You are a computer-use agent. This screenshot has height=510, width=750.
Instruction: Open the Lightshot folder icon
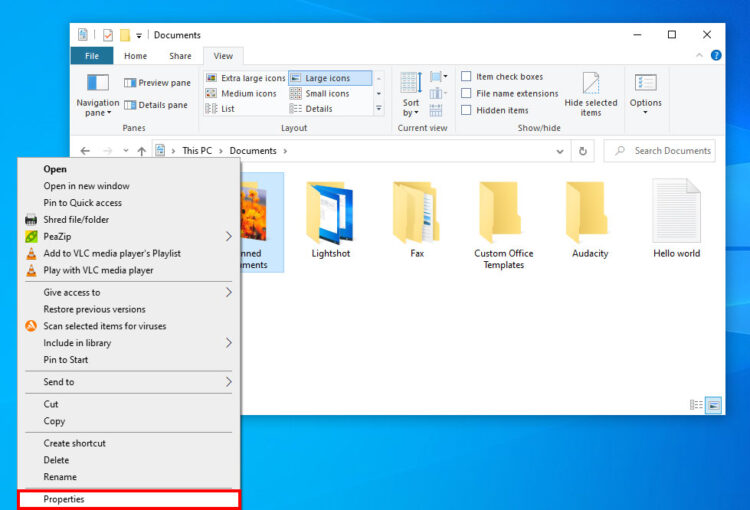[330, 211]
